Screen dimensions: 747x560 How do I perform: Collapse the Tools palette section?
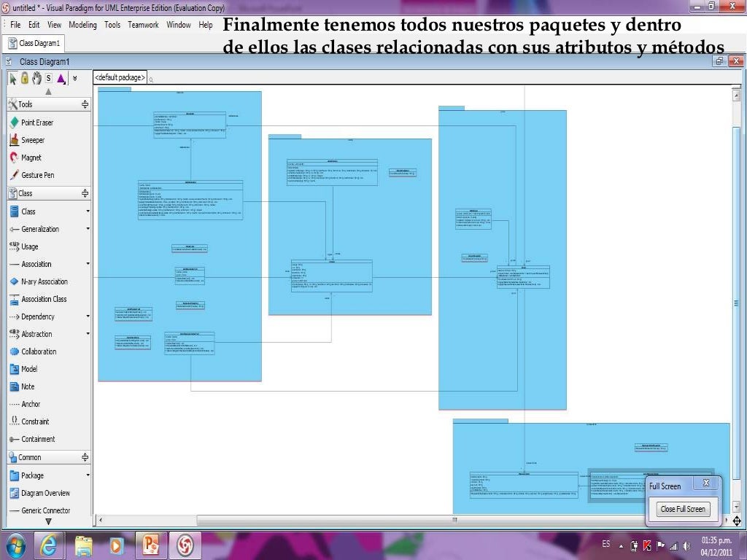click(x=85, y=104)
